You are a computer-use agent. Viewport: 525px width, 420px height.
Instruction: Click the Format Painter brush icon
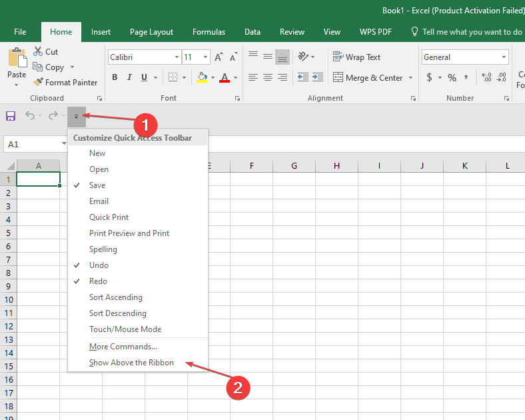click(38, 83)
